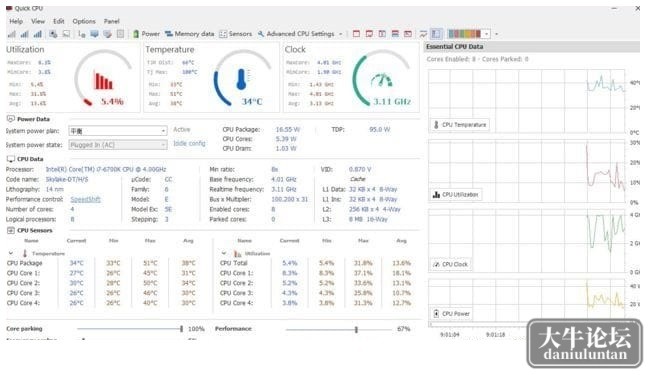Image resolution: width=650 pixels, height=375 pixels.
Task: Toggle the Power Data section
Action: [11, 119]
